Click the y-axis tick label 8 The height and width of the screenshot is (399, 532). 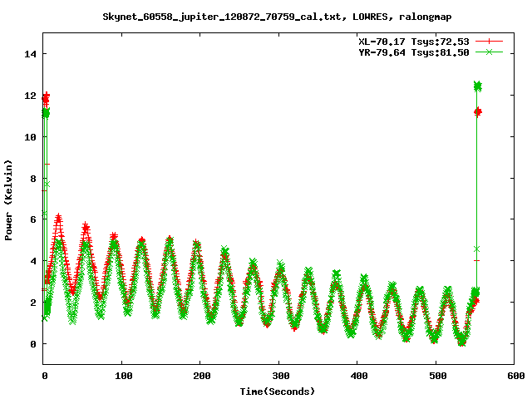click(33, 179)
